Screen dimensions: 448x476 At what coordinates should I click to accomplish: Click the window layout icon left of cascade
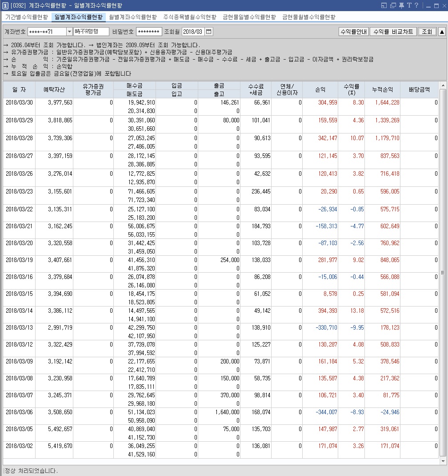(384, 5)
